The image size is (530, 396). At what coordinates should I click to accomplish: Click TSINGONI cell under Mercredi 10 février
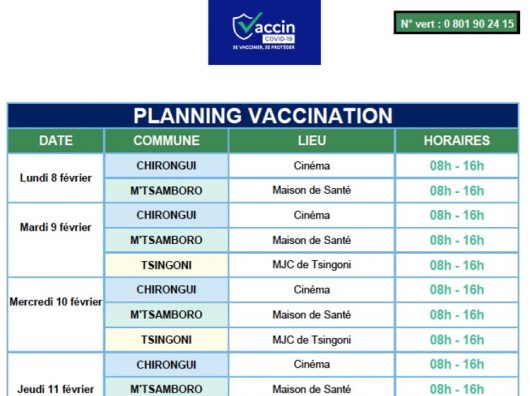click(x=166, y=340)
